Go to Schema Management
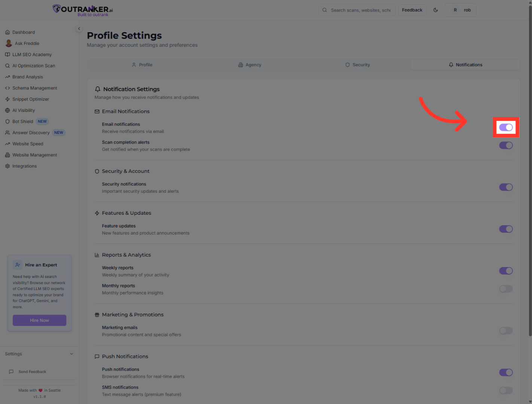Image resolution: width=532 pixels, height=404 pixels. (34, 88)
